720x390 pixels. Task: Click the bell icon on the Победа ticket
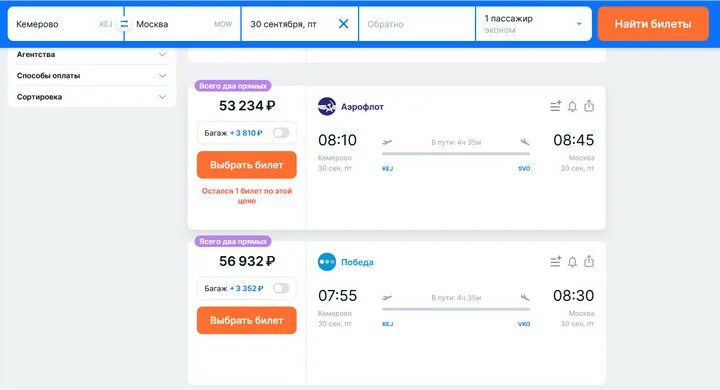[572, 261]
